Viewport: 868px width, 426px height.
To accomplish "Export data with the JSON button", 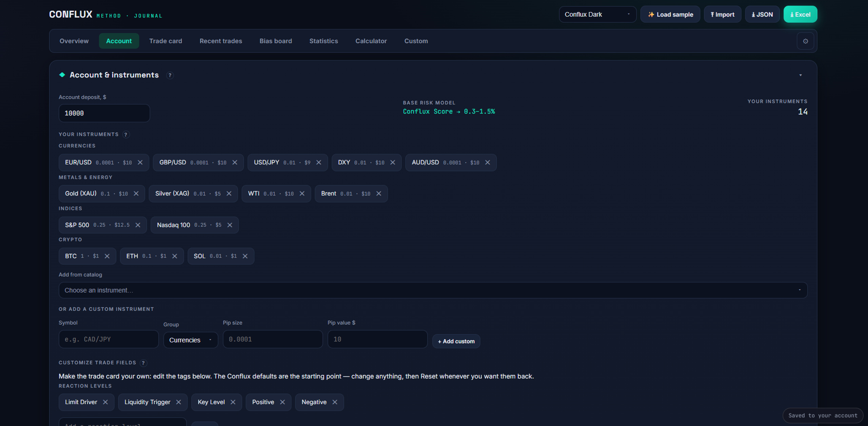I will coord(762,14).
